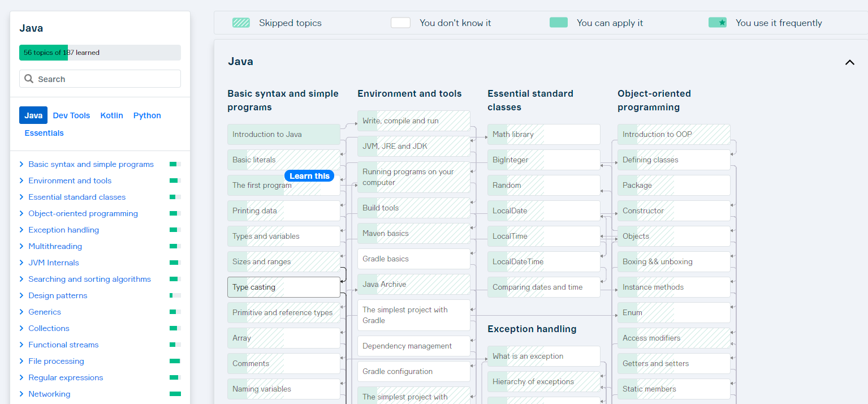Open the 'Introduction to OOP' topic

(673, 134)
